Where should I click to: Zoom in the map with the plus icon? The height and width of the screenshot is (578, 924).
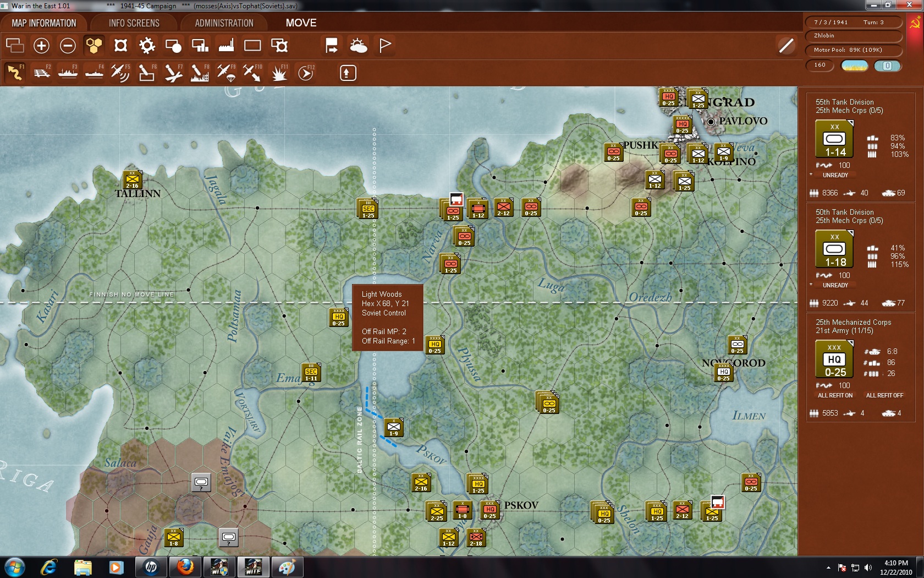coord(41,45)
